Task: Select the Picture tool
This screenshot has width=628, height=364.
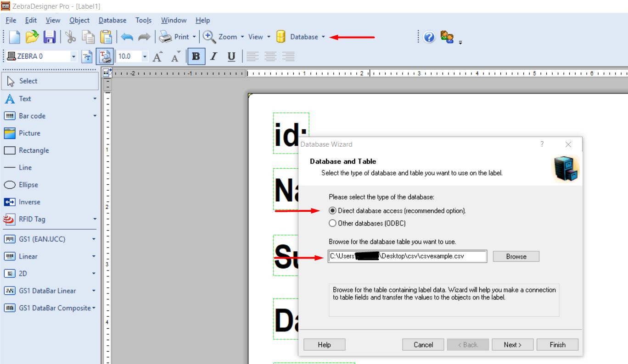Action: pos(29,133)
